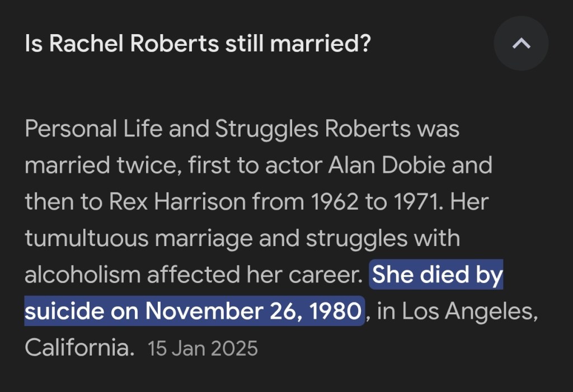Click the question "Is Rachel Roberts still married?"
573x392 pixels.
198,44
